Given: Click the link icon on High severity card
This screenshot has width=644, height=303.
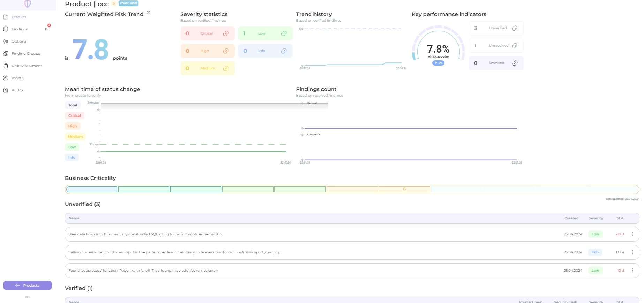Looking at the screenshot, I should pos(226,51).
